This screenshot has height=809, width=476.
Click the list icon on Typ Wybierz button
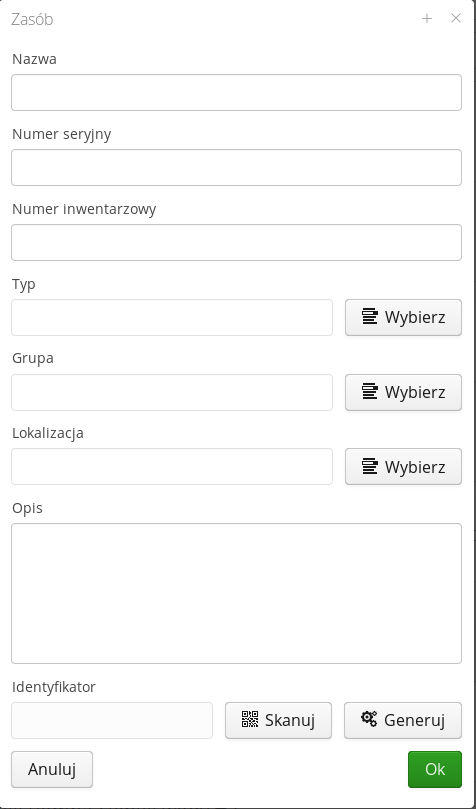369,316
